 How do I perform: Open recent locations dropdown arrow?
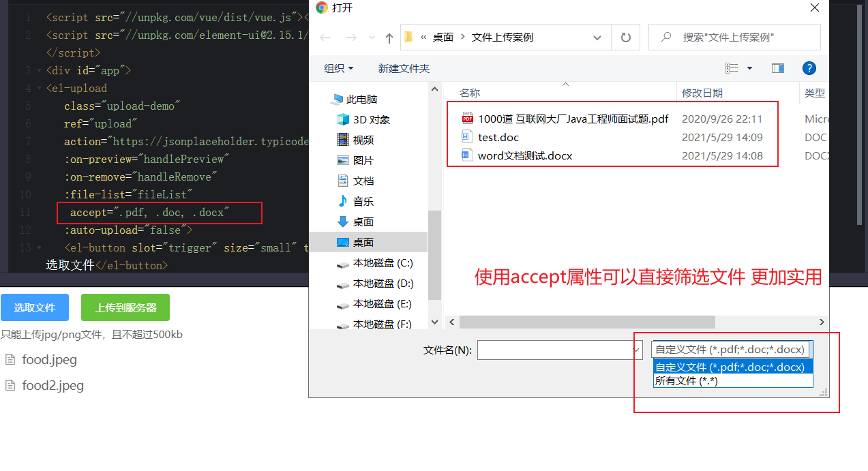point(372,38)
